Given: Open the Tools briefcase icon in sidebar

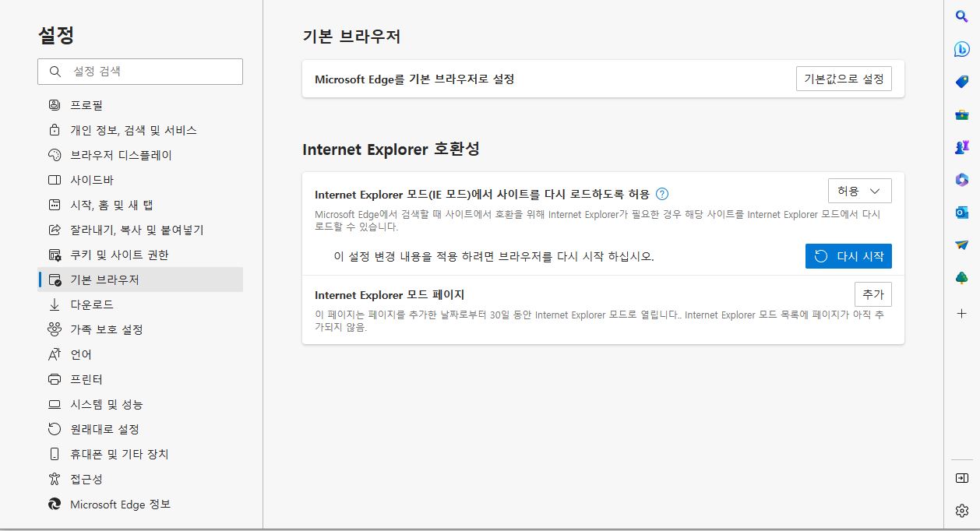Looking at the screenshot, I should pos(961,114).
